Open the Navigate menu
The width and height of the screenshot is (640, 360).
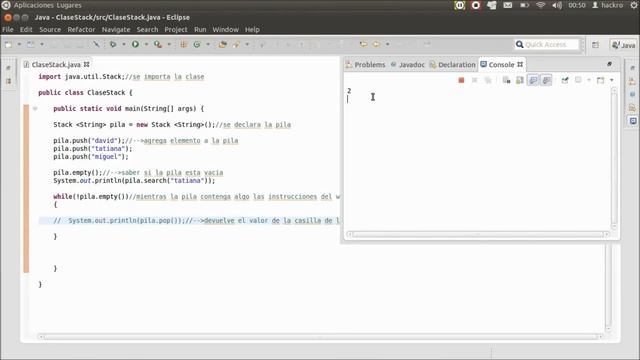click(x=116, y=29)
